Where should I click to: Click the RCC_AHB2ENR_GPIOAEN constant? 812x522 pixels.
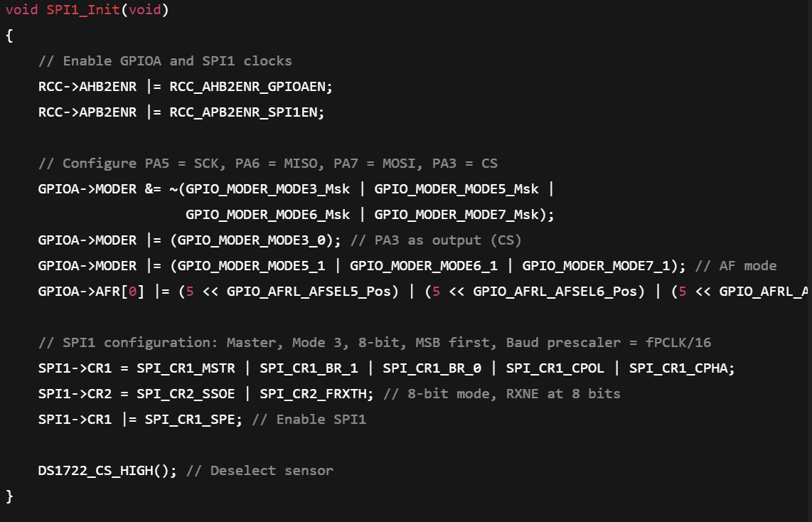(x=251, y=87)
